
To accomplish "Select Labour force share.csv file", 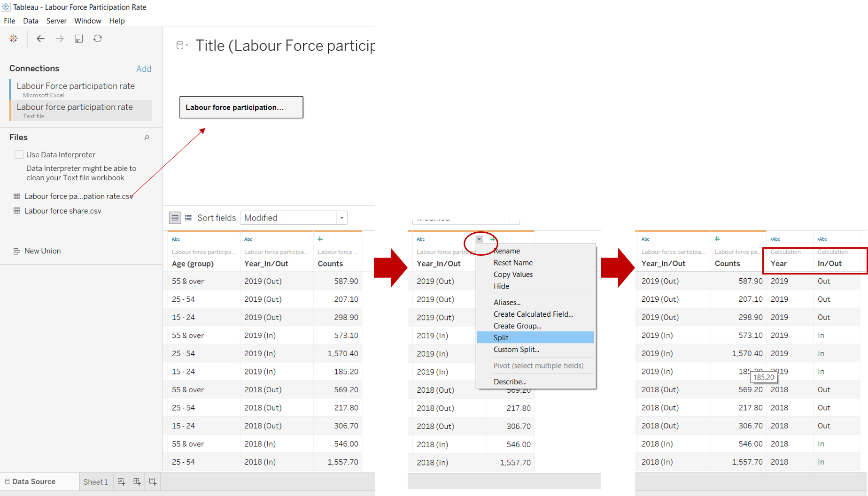I will (x=62, y=211).
